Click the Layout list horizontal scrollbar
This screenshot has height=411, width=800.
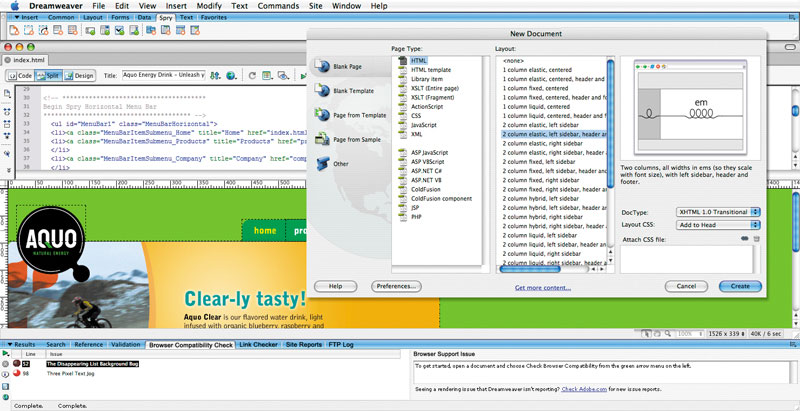[x=530, y=269]
